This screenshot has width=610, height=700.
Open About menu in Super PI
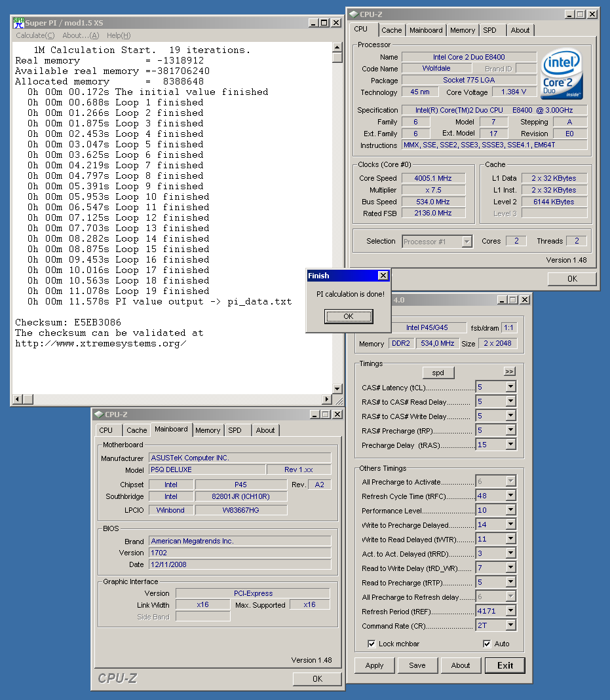(x=81, y=35)
